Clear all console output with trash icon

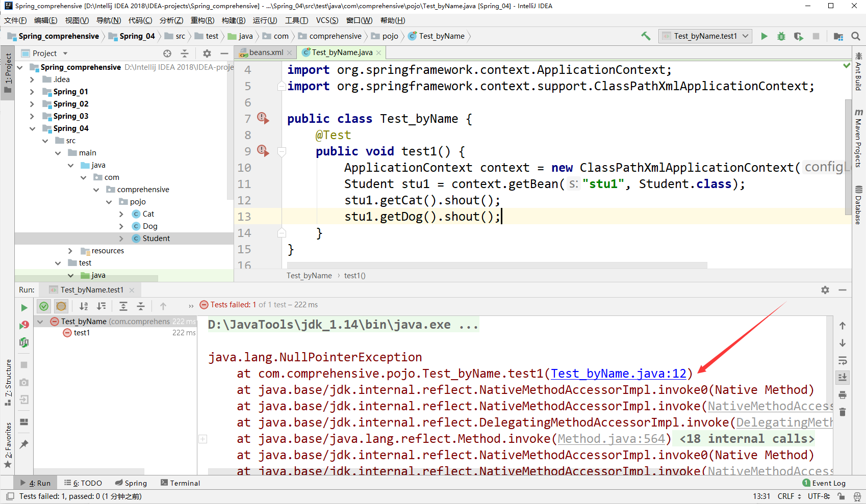pyautogui.click(x=843, y=412)
